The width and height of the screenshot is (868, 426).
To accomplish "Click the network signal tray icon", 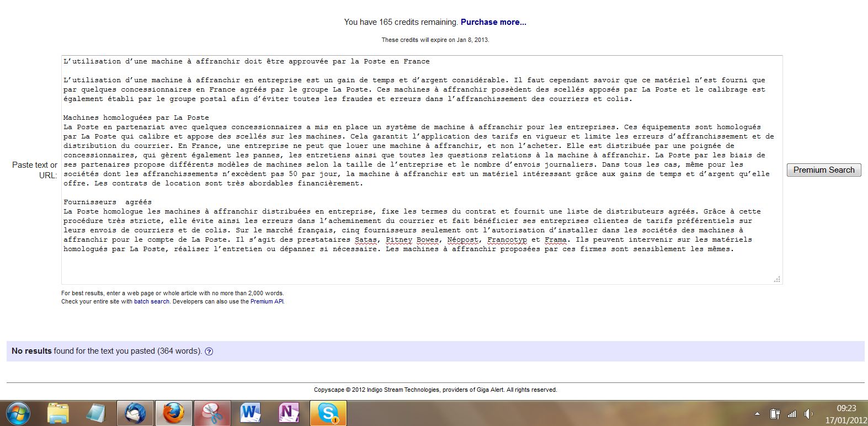I will pos(792,414).
